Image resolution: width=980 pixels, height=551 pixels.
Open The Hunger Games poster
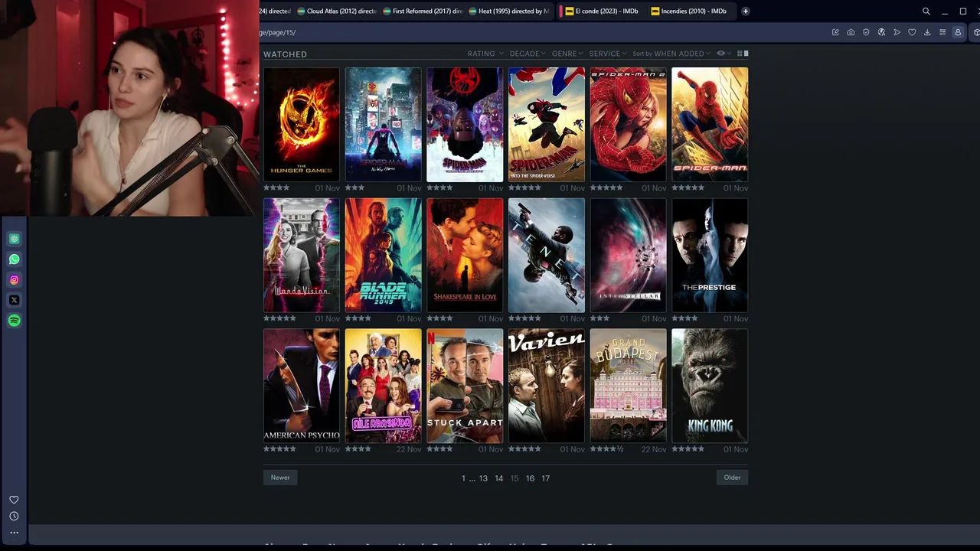point(302,125)
